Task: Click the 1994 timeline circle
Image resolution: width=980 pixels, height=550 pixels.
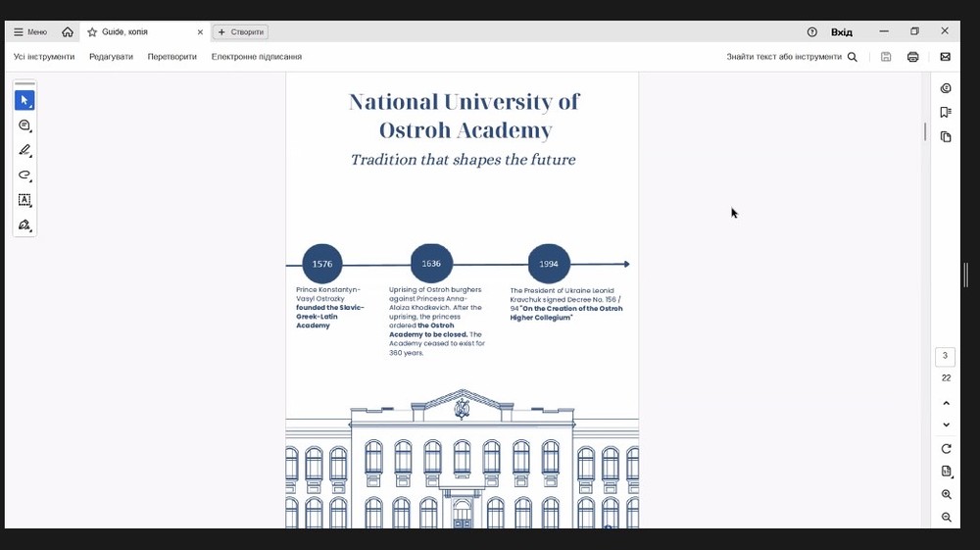Action: click(549, 264)
